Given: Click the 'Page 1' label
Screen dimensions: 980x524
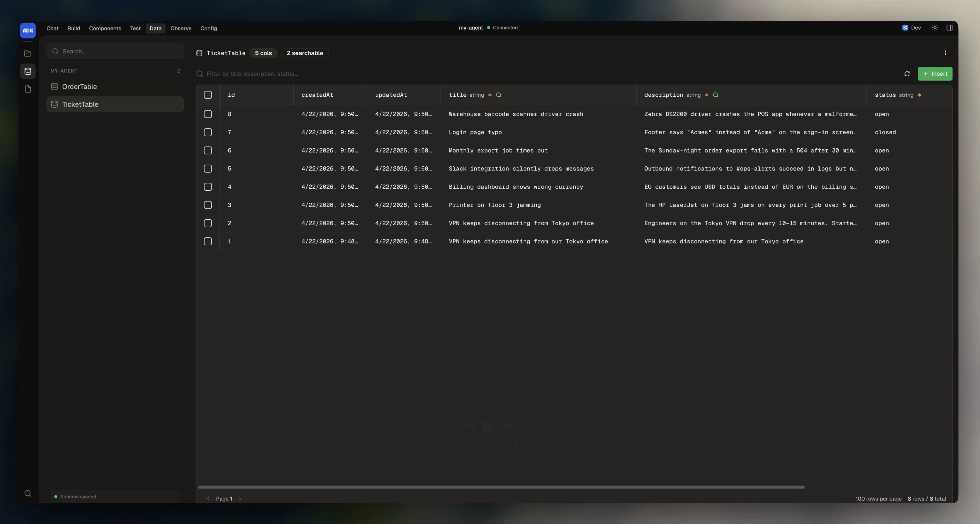Looking at the screenshot, I should point(224,499).
